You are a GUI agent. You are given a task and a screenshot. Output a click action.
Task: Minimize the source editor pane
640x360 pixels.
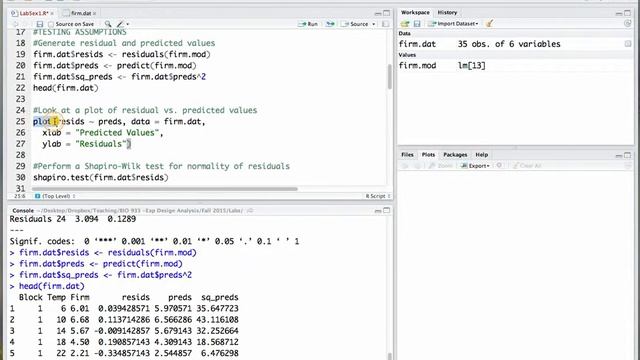coord(378,13)
